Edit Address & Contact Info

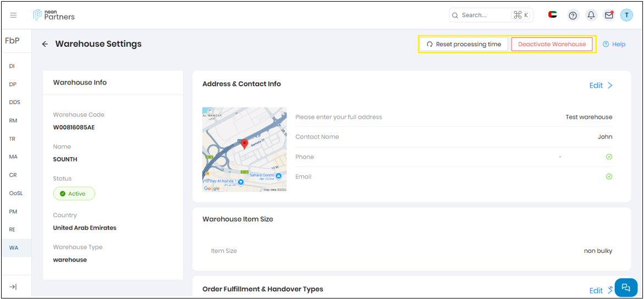[601, 85]
